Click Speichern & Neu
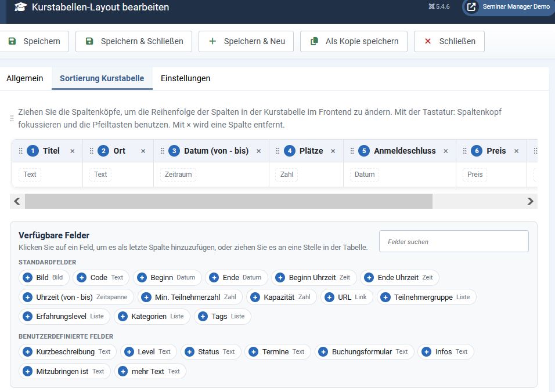This screenshot has width=555, height=392. click(246, 41)
